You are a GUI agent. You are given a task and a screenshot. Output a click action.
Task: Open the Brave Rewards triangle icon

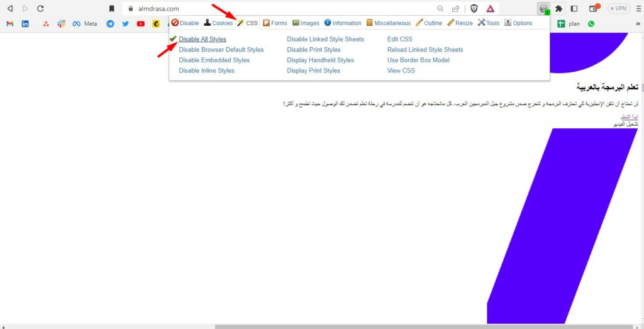(x=490, y=8)
